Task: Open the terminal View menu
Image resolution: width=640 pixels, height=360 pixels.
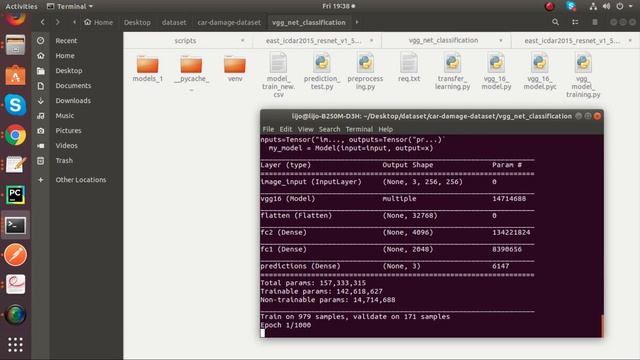Action: tap(305, 129)
